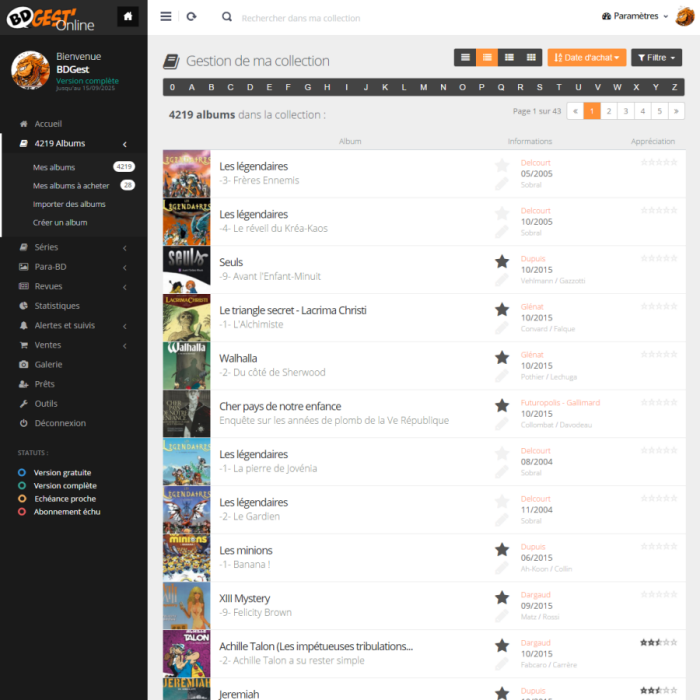700x700 pixels.
Task: Filter albums by letter M
Action: (x=423, y=88)
